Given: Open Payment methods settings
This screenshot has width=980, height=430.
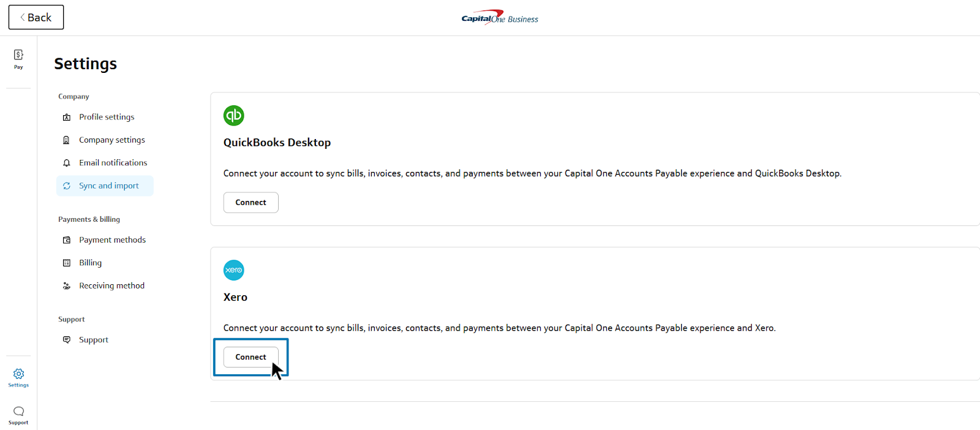Looking at the screenshot, I should click(x=112, y=240).
